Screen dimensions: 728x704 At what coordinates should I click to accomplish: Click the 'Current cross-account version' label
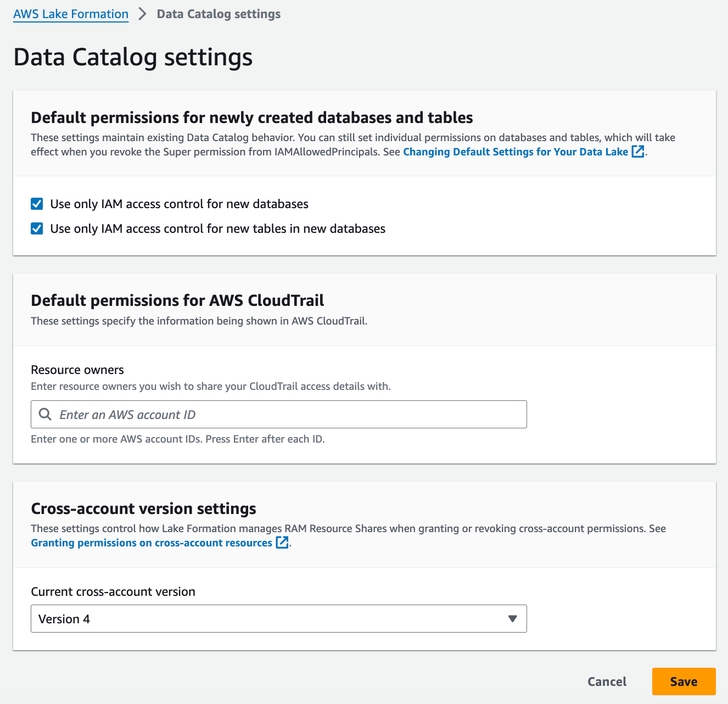[113, 591]
